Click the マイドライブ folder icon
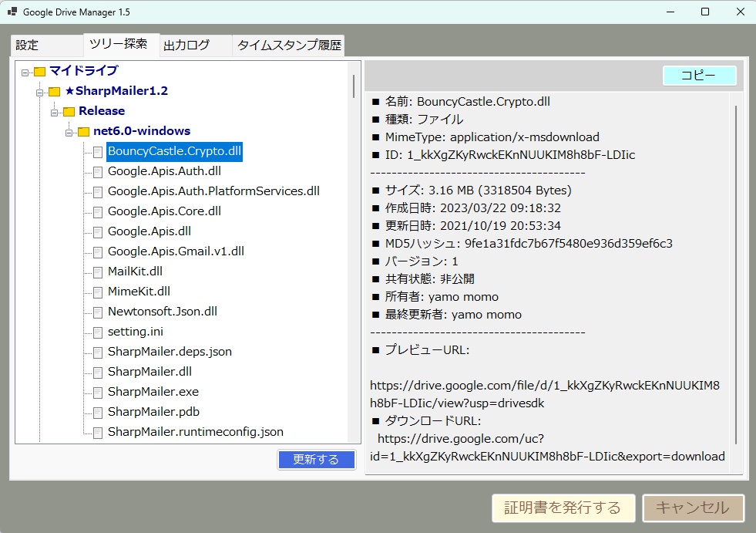 point(39,72)
